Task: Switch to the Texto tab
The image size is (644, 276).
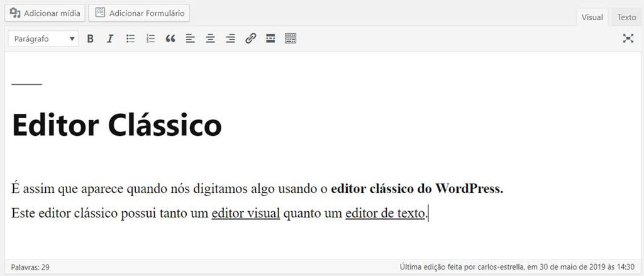Action: 626,17
